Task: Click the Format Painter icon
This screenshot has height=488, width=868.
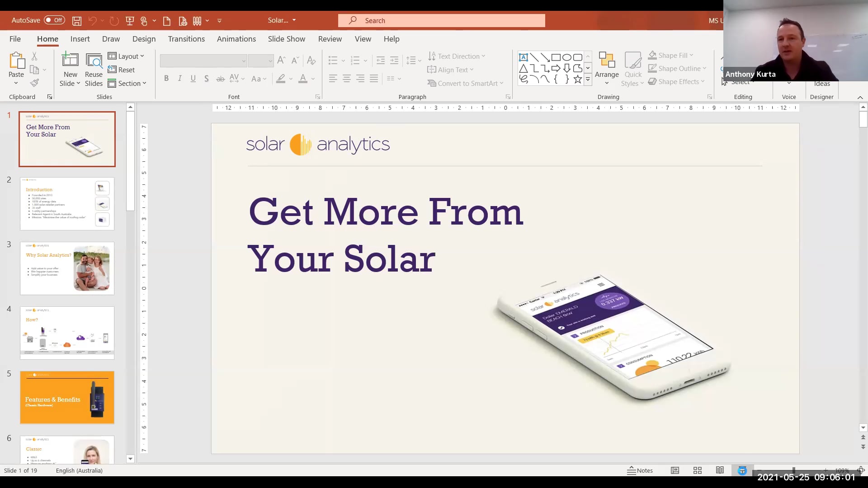Action: point(34,83)
